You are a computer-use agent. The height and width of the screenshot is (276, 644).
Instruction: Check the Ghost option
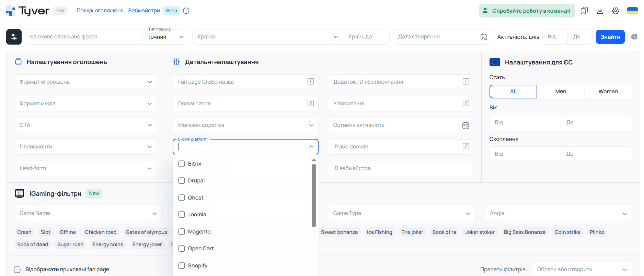[182, 197]
